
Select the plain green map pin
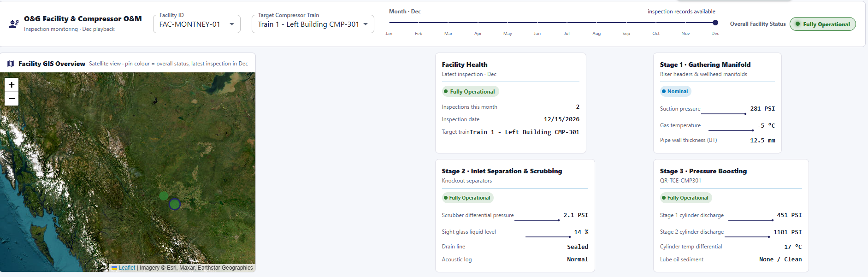point(164,196)
